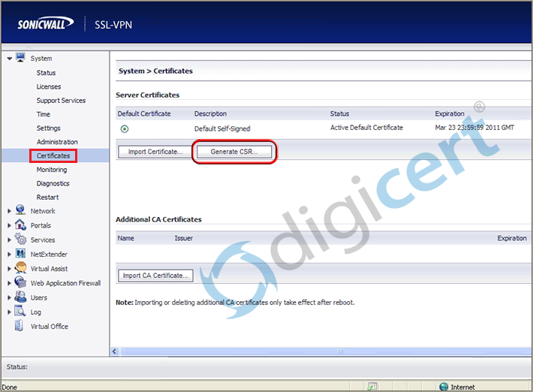Screen dimensions: 533x392
Task: Click the Virtual Assist icon
Action: coord(21,268)
